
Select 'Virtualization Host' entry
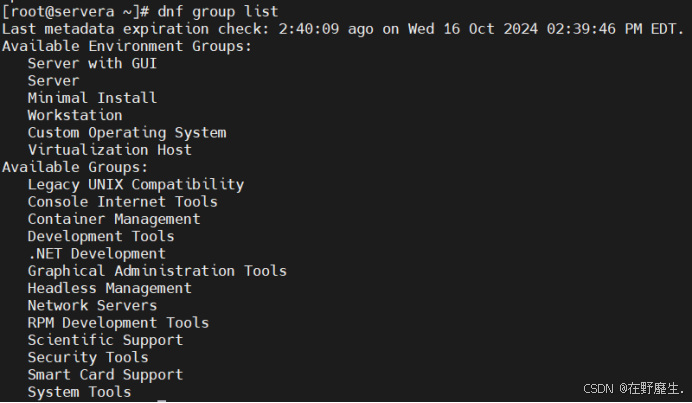(x=110, y=150)
